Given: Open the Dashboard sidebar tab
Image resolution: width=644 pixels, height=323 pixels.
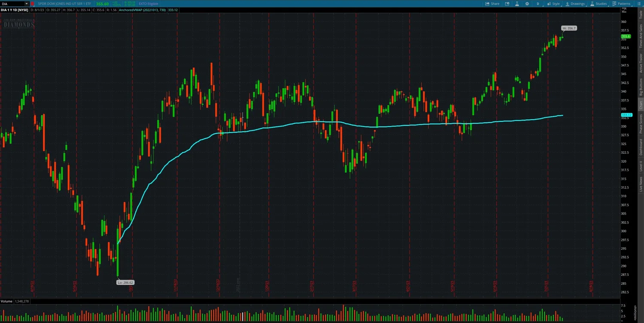Looking at the screenshot, I should (641, 147).
